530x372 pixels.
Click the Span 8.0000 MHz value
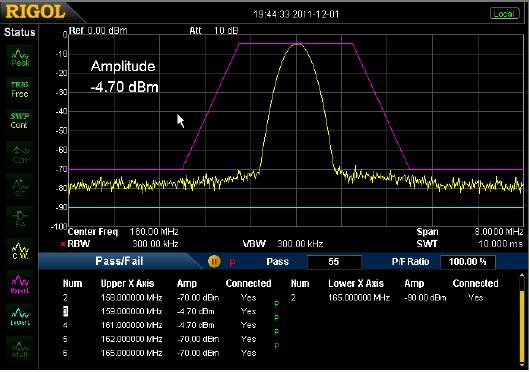coord(499,232)
